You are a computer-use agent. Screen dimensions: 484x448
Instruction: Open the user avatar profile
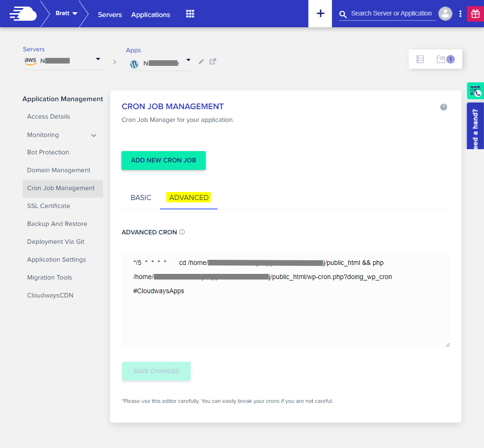click(x=445, y=14)
